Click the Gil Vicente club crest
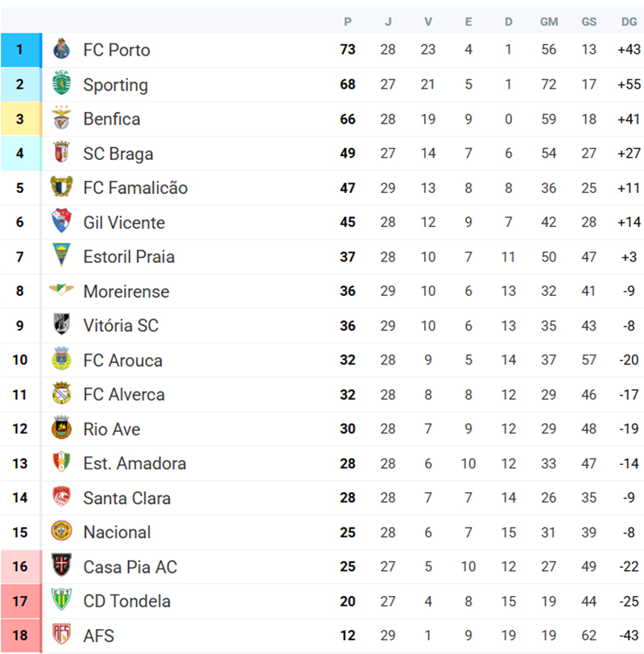Viewport: 644px width, 654px height. [x=61, y=222]
